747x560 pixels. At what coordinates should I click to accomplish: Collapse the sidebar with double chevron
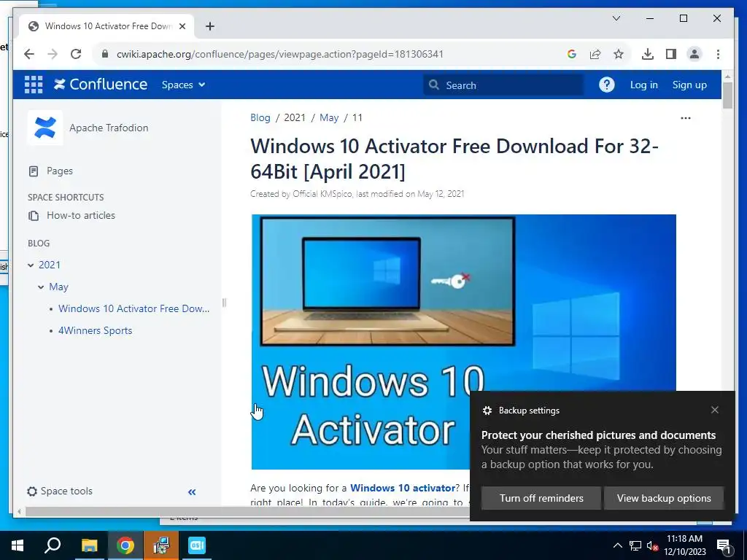tap(192, 492)
